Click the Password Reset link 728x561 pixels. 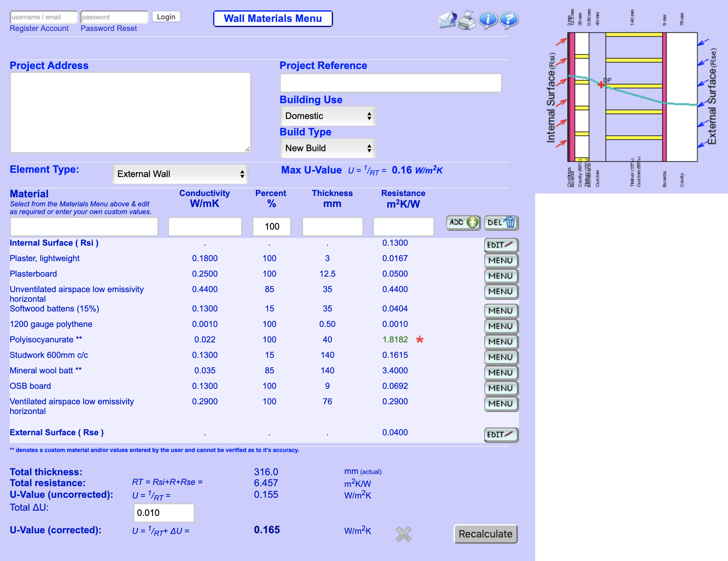pos(109,28)
